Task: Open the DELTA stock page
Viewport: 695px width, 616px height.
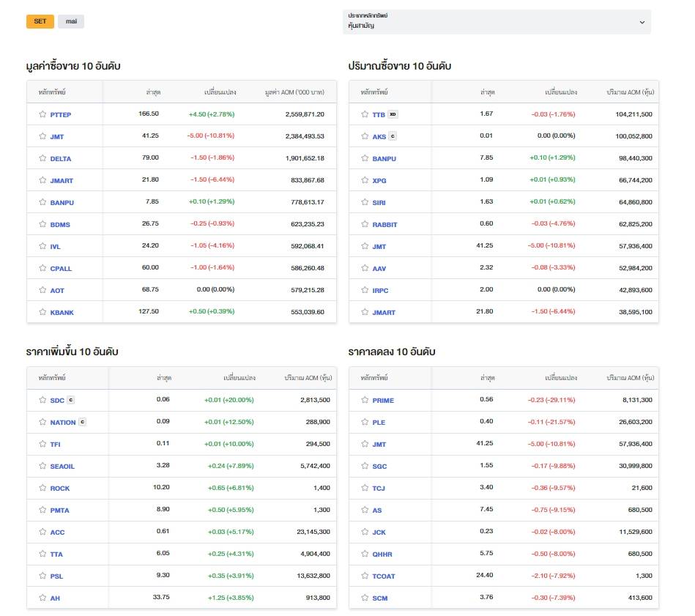Action: click(61, 159)
